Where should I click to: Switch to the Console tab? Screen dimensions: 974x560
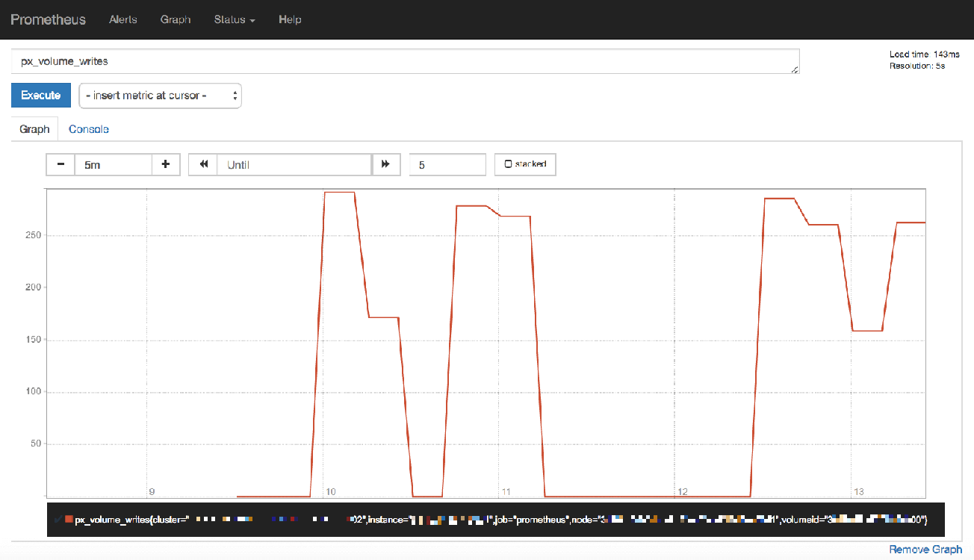click(89, 128)
